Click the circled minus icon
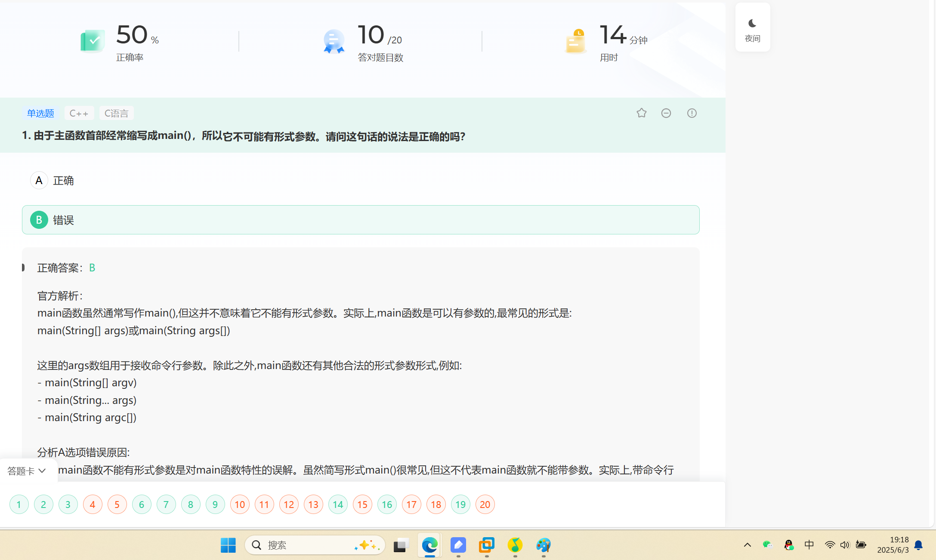The width and height of the screenshot is (936, 560). (666, 113)
